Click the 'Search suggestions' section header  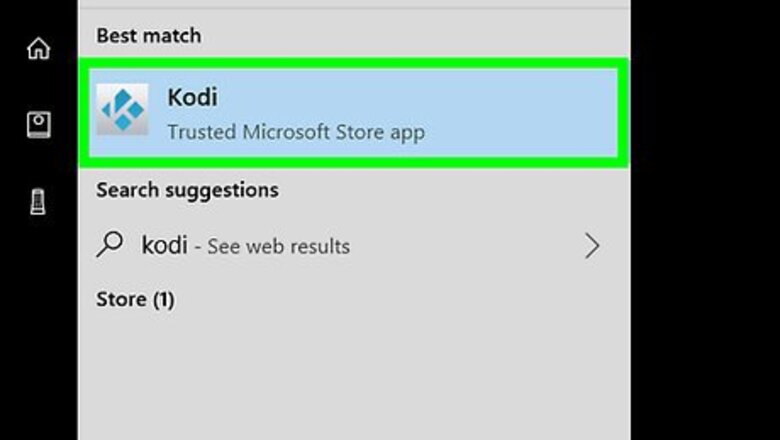click(x=187, y=189)
